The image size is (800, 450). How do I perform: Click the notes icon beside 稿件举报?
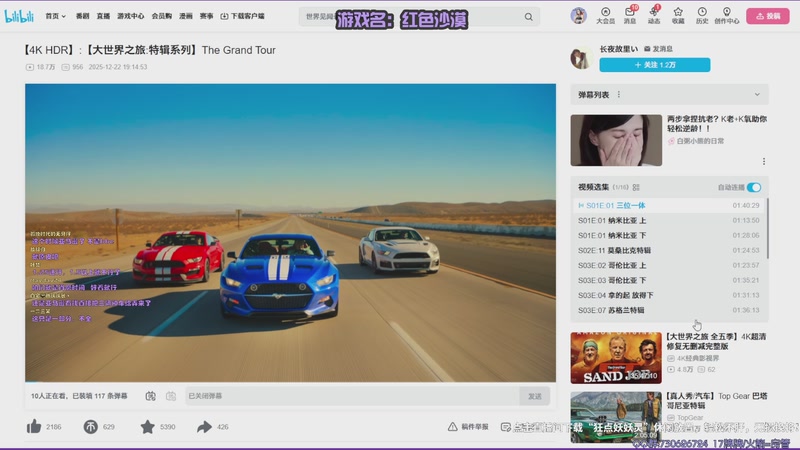506,427
